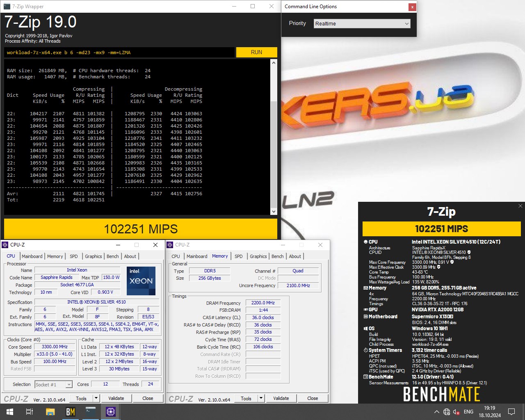Click Tools button in left CPU-Z
525x420 pixels.
81,398
